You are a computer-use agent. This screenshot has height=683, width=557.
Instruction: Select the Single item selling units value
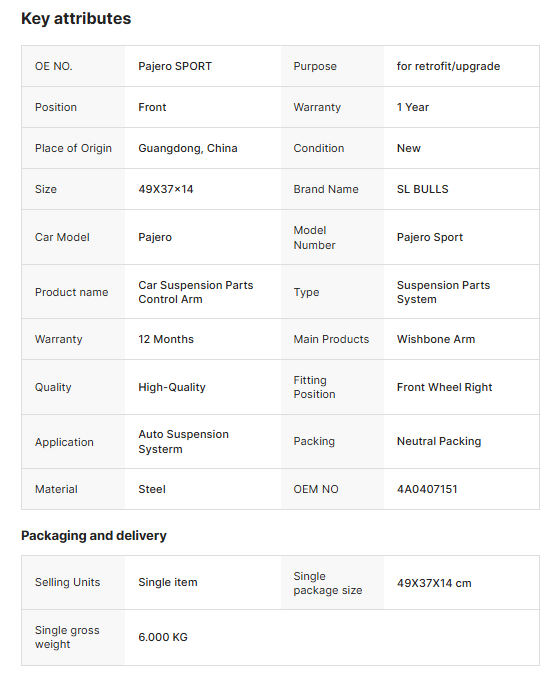pyautogui.click(x=168, y=582)
